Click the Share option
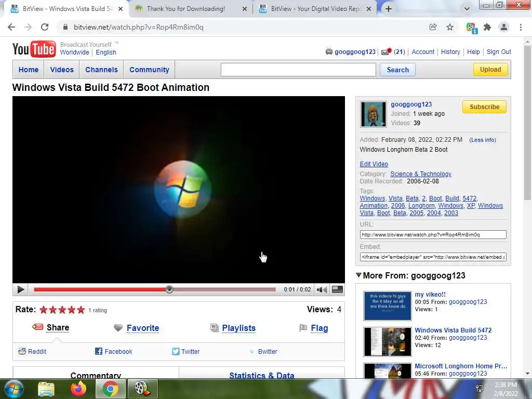 pos(58,328)
